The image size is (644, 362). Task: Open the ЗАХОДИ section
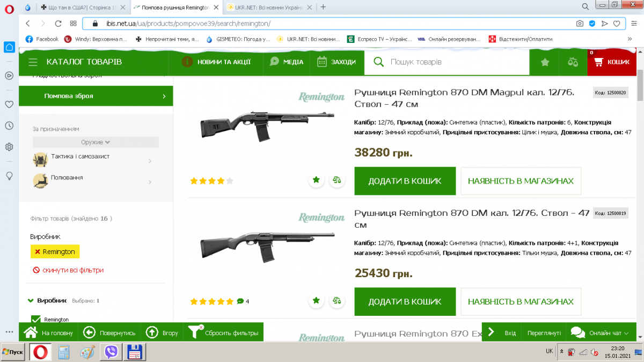[336, 62]
